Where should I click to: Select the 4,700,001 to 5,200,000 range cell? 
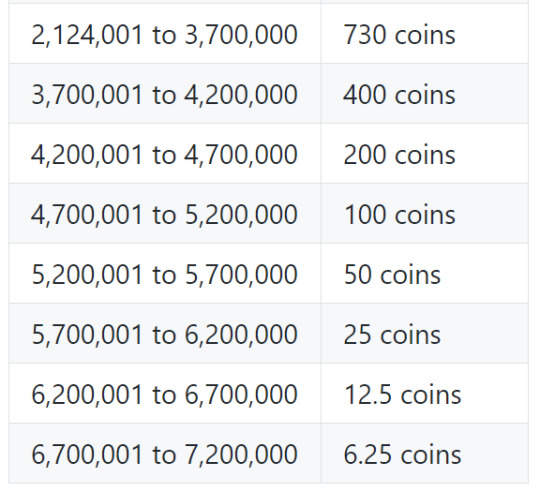tap(165, 214)
